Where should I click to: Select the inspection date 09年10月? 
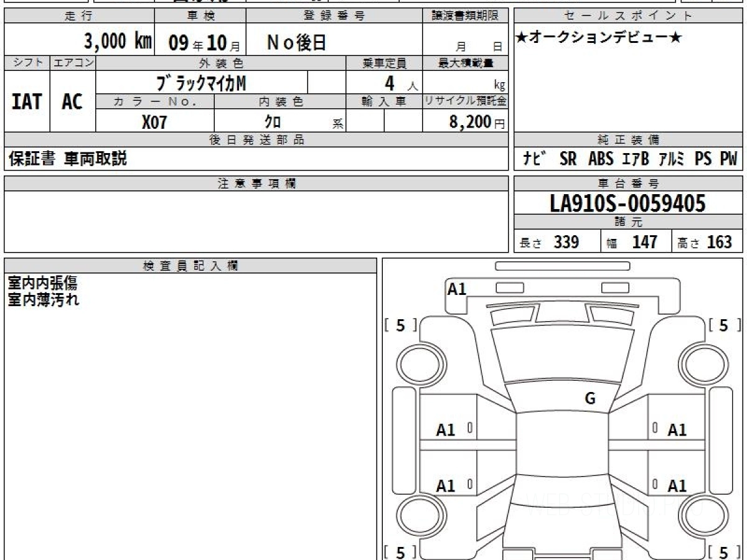(204, 42)
